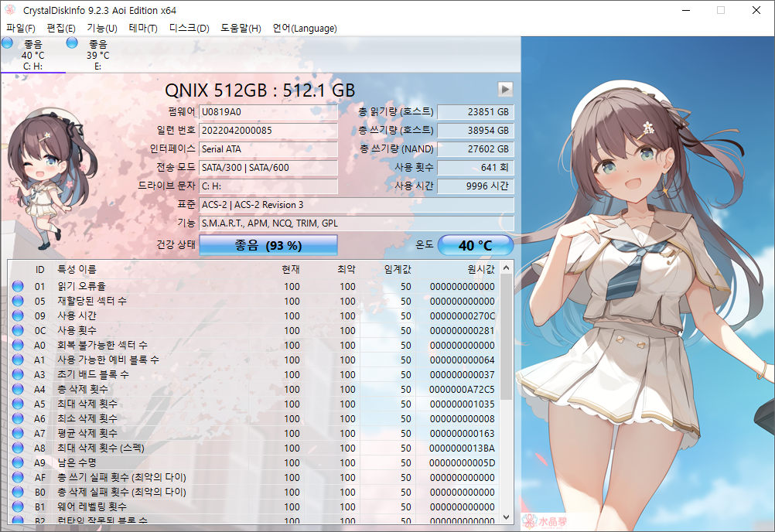Click the 좋음 (93 %) health status button
Viewport: 775px width, 532px height.
tap(268, 245)
